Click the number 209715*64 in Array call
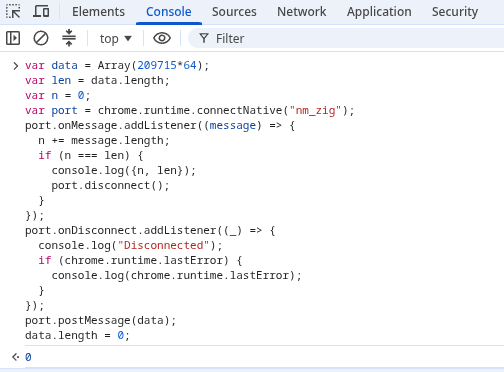The width and height of the screenshot is (504, 372). (167, 65)
